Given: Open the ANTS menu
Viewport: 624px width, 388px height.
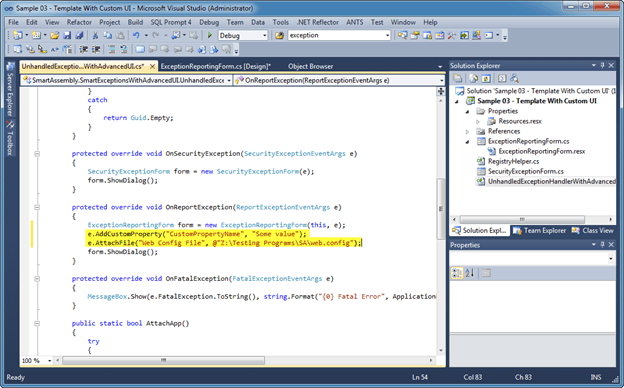Looking at the screenshot, I should coord(355,22).
